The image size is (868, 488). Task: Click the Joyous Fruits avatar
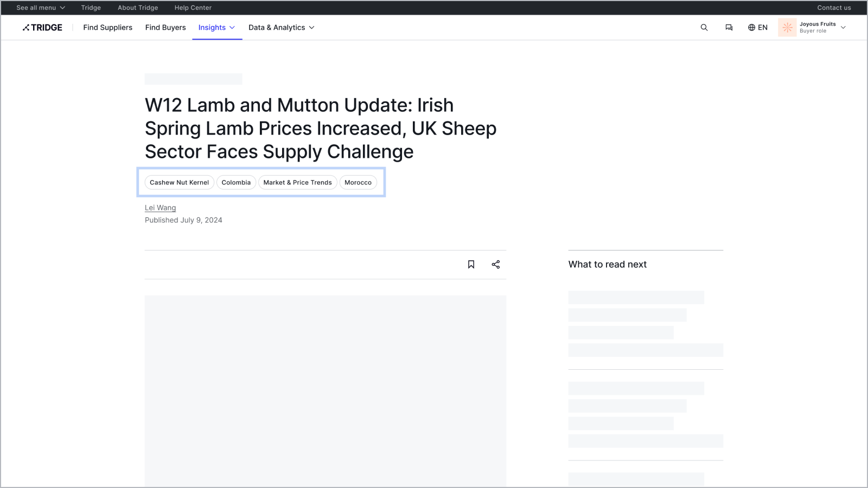(x=787, y=28)
